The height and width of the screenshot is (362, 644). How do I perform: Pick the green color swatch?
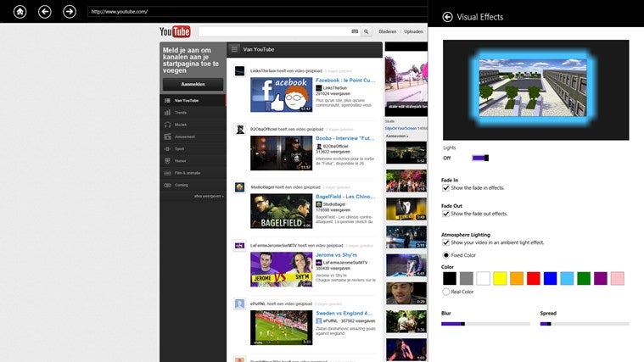[x=584, y=278]
